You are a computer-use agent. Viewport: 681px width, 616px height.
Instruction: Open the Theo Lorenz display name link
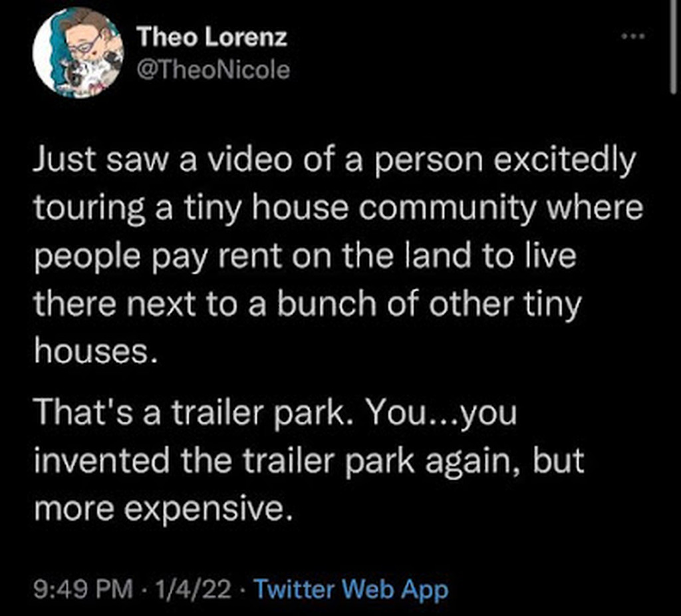tap(212, 38)
